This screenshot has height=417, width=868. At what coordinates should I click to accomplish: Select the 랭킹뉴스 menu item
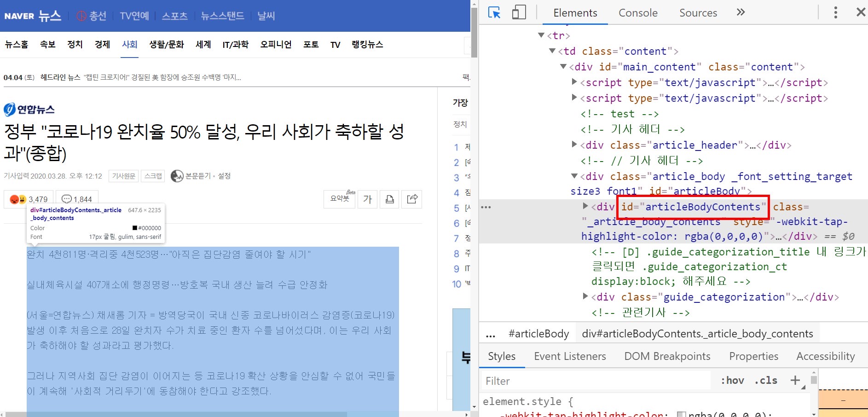pyautogui.click(x=367, y=45)
